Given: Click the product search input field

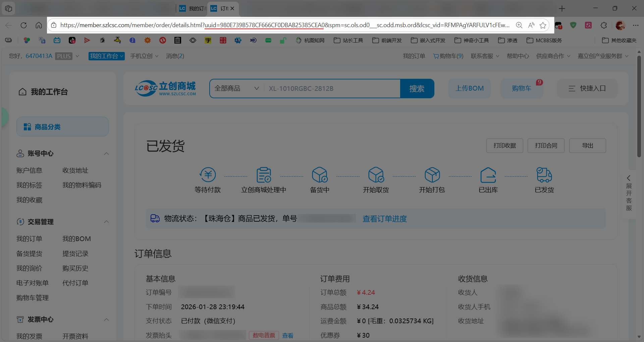Looking at the screenshot, I should coord(332,89).
